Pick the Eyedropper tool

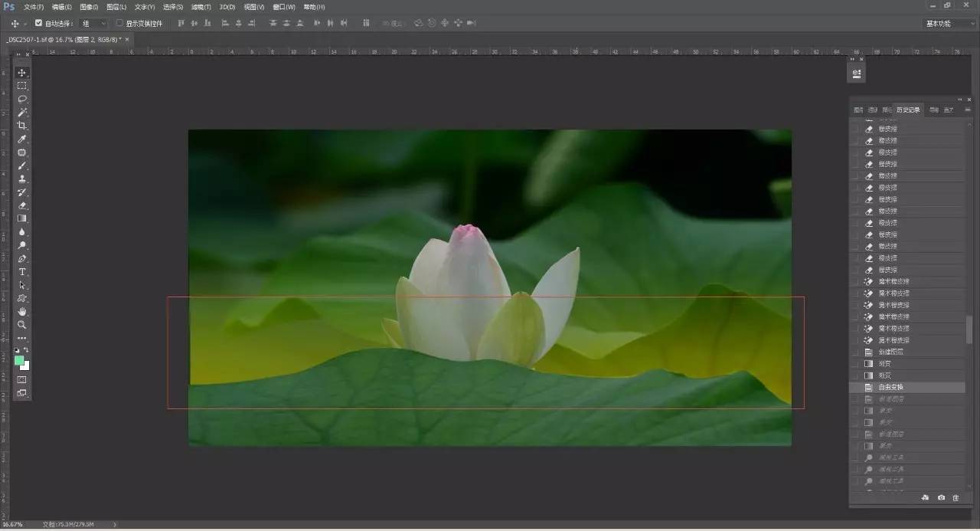pos(22,139)
